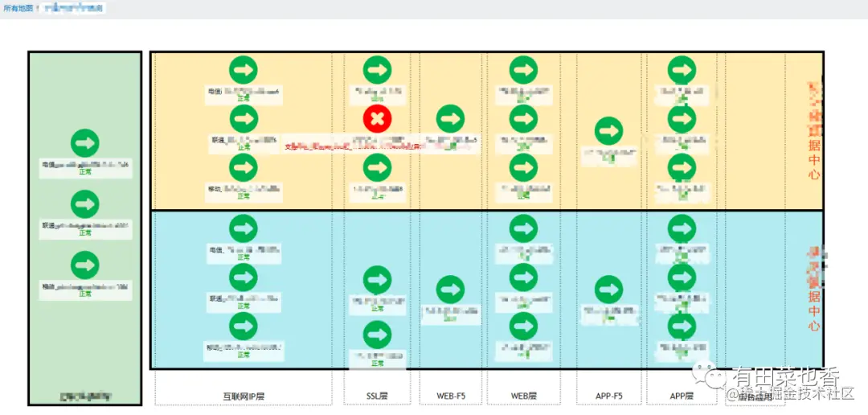The height and width of the screenshot is (415, 868).
Task: Select 联通 internet-IP icon in yellow data center
Action: 244,118
